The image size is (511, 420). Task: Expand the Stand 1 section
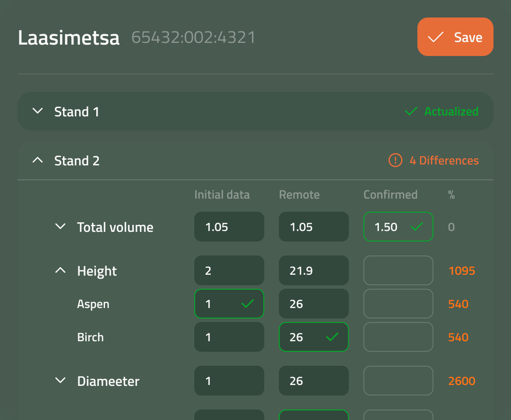tap(38, 111)
